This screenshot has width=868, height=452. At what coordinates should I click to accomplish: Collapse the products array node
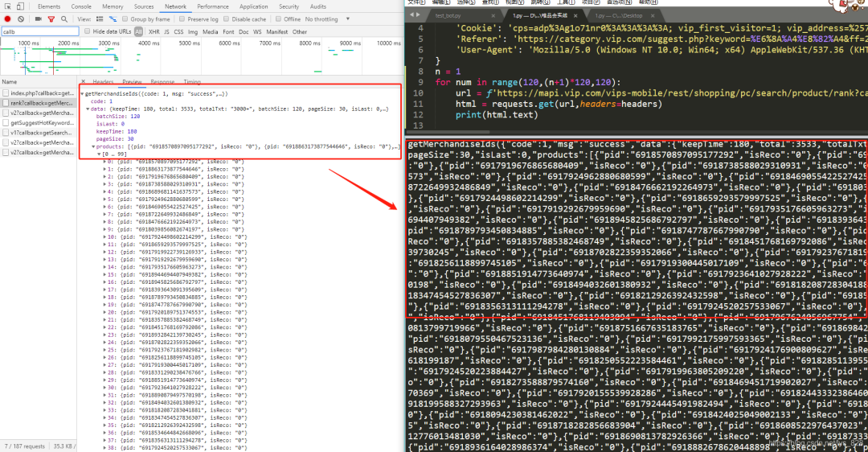[x=93, y=147]
